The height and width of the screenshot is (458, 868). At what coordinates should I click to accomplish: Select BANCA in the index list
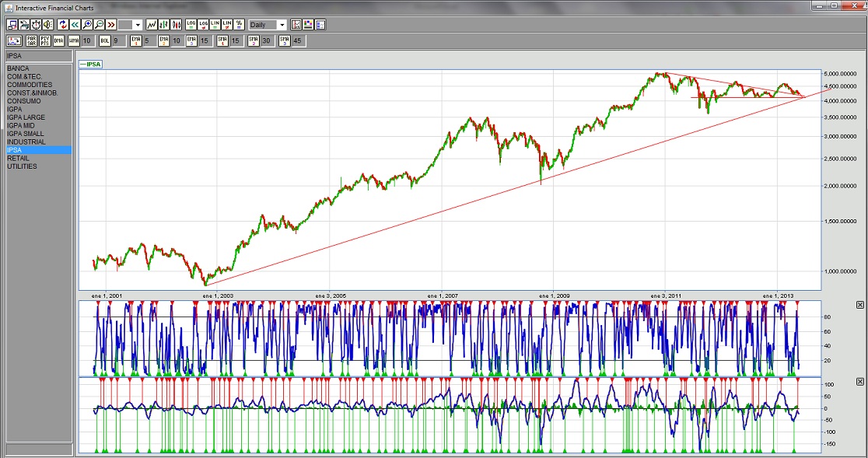coord(39,68)
